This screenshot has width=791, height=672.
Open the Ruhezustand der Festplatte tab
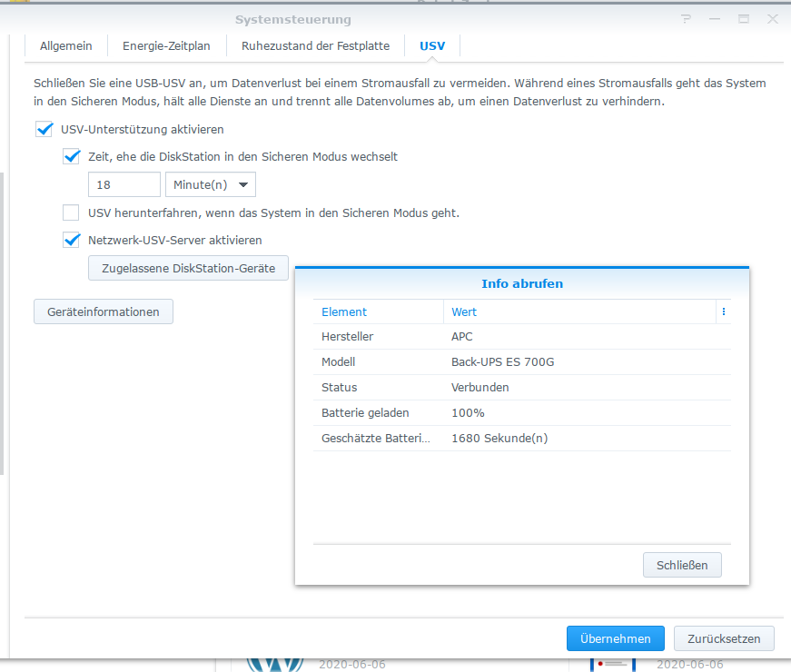tap(315, 46)
